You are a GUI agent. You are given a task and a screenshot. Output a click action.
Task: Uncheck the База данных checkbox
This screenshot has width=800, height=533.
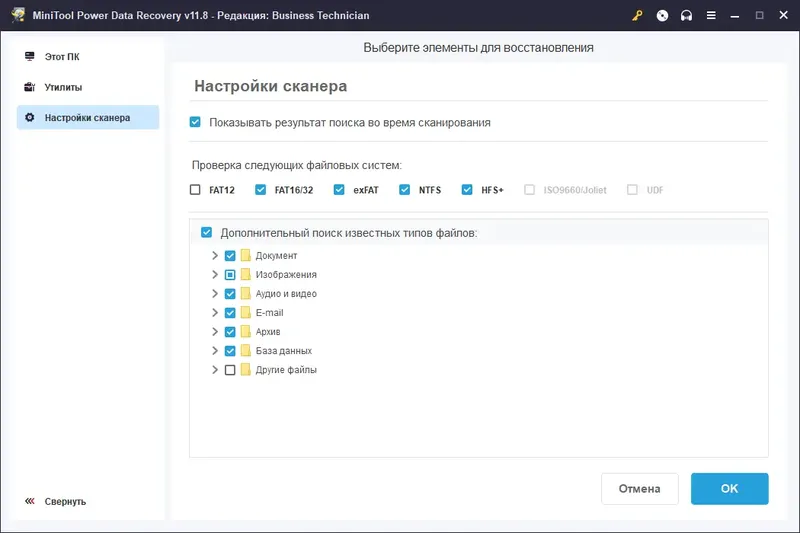pyautogui.click(x=230, y=351)
